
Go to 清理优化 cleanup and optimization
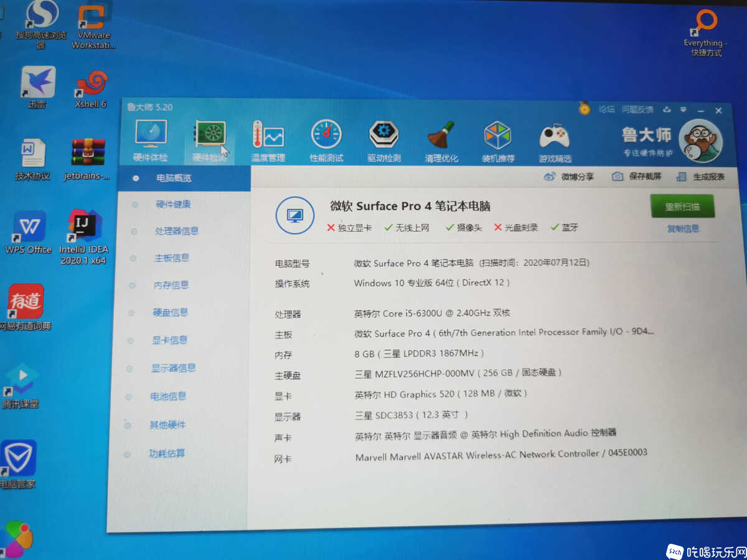point(441,142)
